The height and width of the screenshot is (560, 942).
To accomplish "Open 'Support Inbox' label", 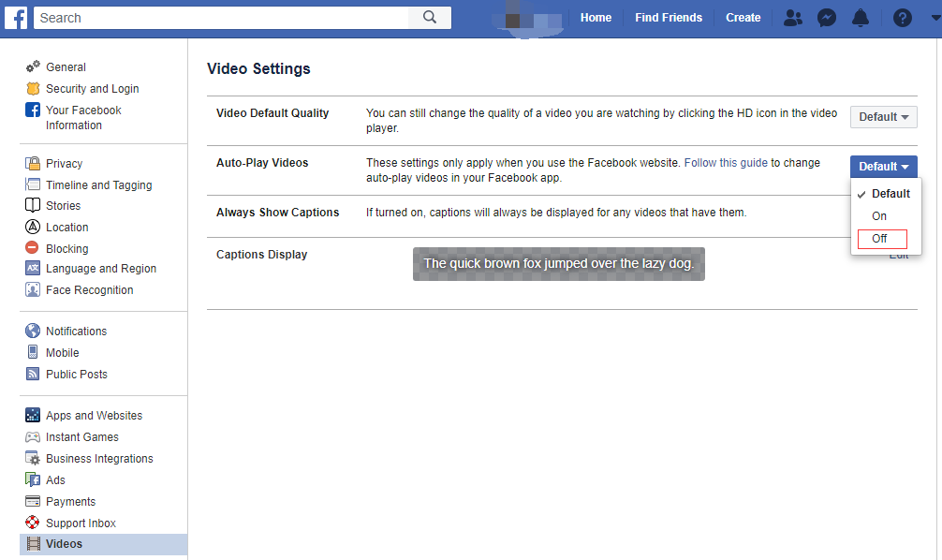I will [81, 523].
